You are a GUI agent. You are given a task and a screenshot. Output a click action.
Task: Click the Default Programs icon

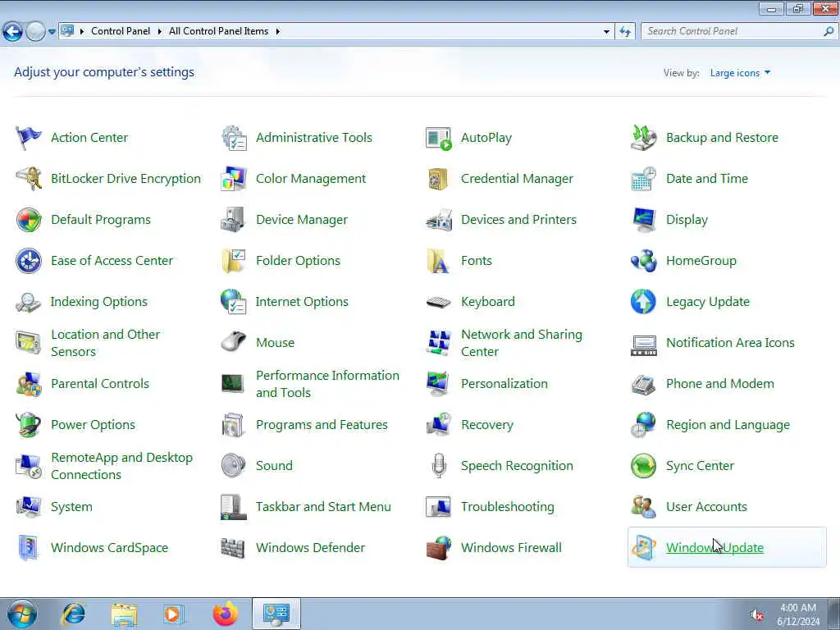click(29, 220)
